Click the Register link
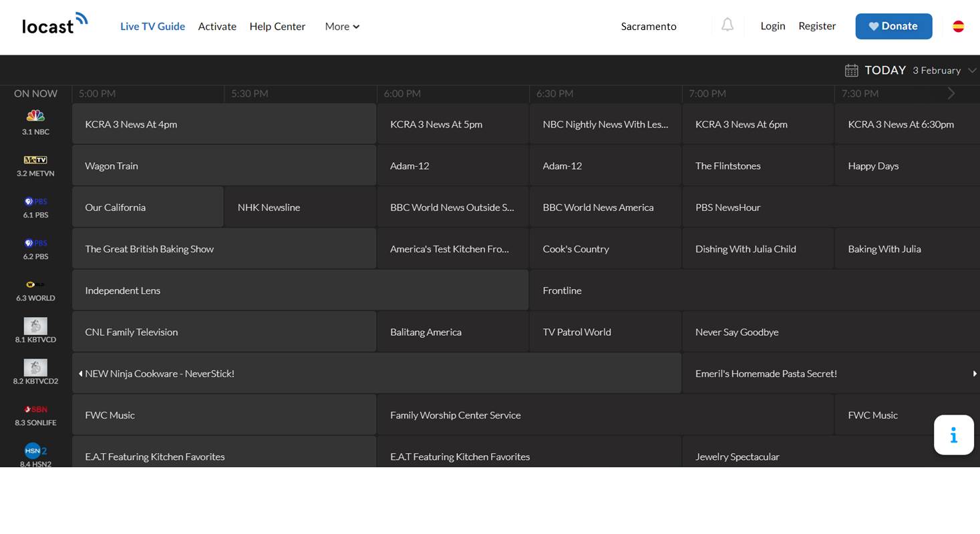 [x=817, y=26]
